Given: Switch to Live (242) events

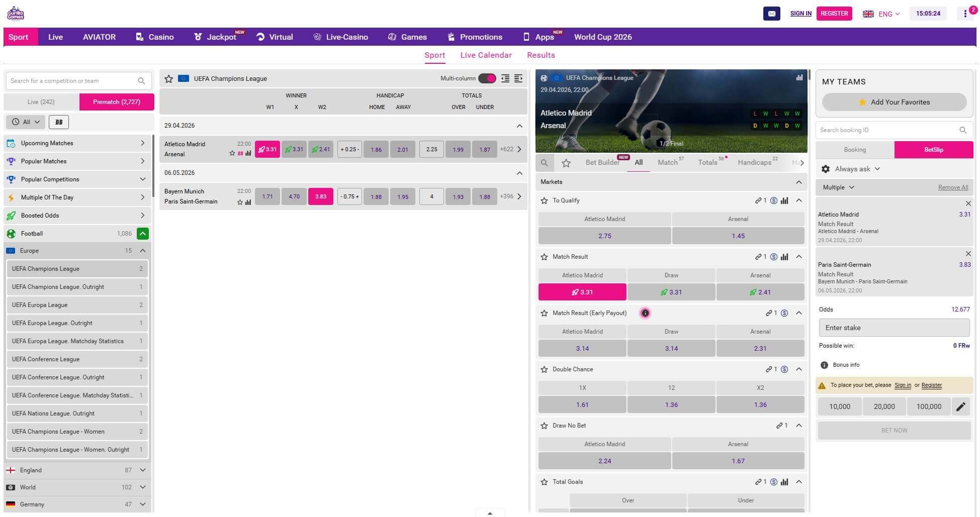Looking at the screenshot, I should coord(41,102).
